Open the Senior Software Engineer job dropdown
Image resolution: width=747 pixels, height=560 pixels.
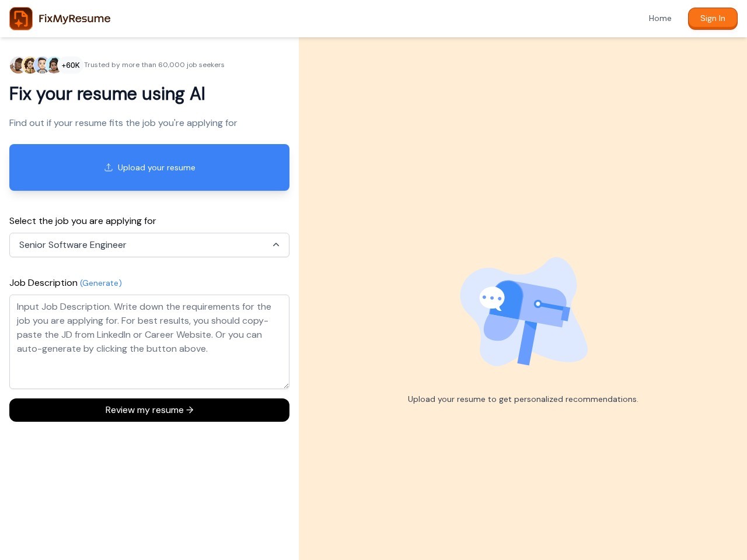point(140,245)
